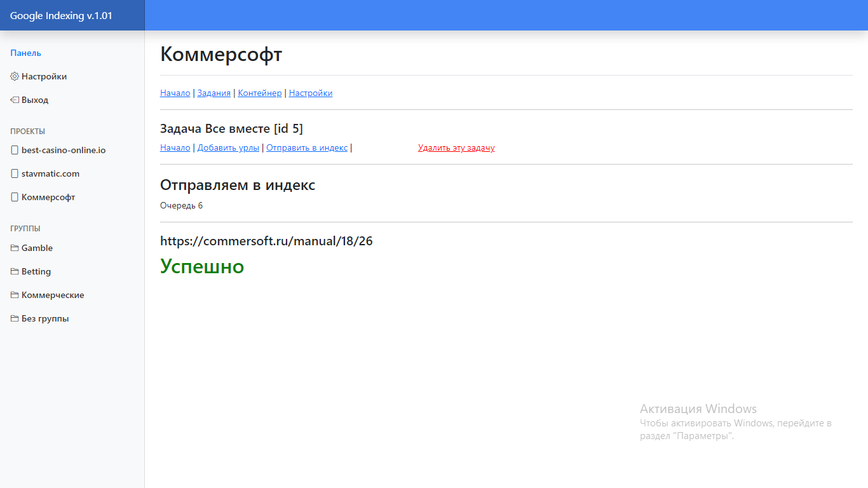
Task: Click the Gamble group folder icon
Action: coord(15,248)
